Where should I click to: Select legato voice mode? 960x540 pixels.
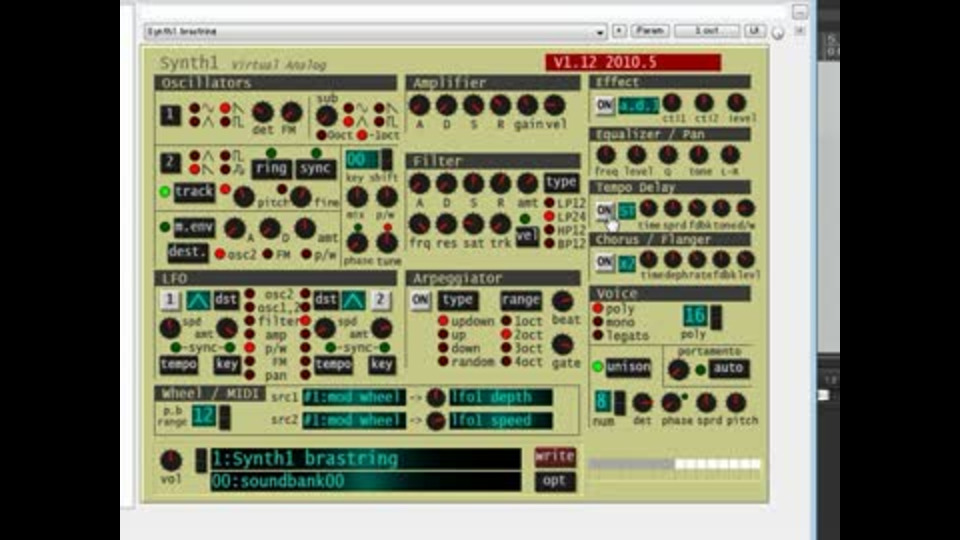598,336
